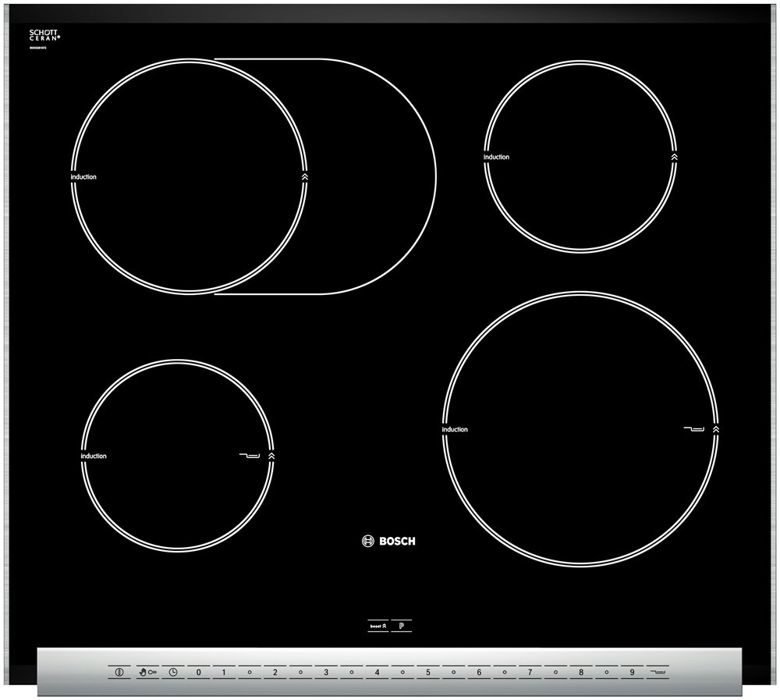The image size is (780, 700).
Task: Tap the half-step dot between 2 and 3
Action: tap(300, 672)
